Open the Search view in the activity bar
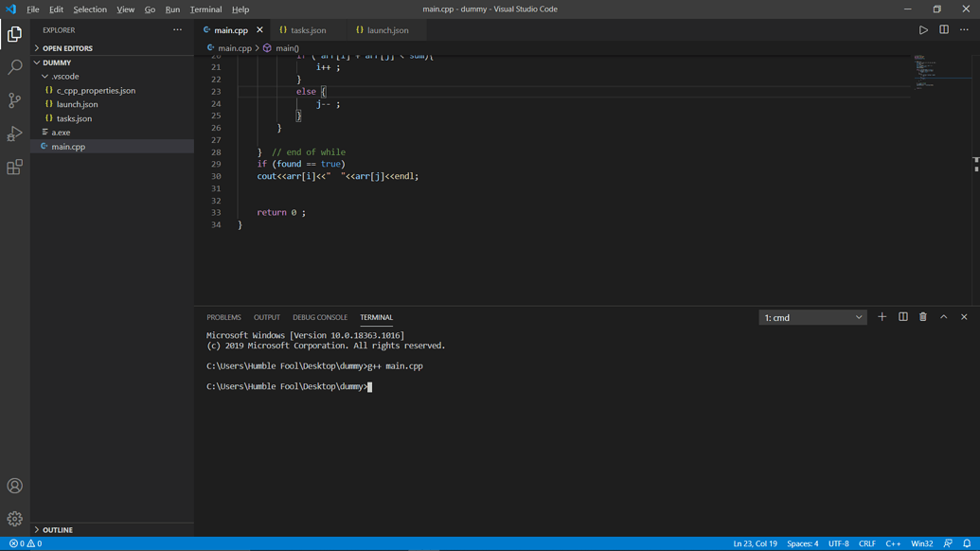The image size is (980, 551). point(14,66)
